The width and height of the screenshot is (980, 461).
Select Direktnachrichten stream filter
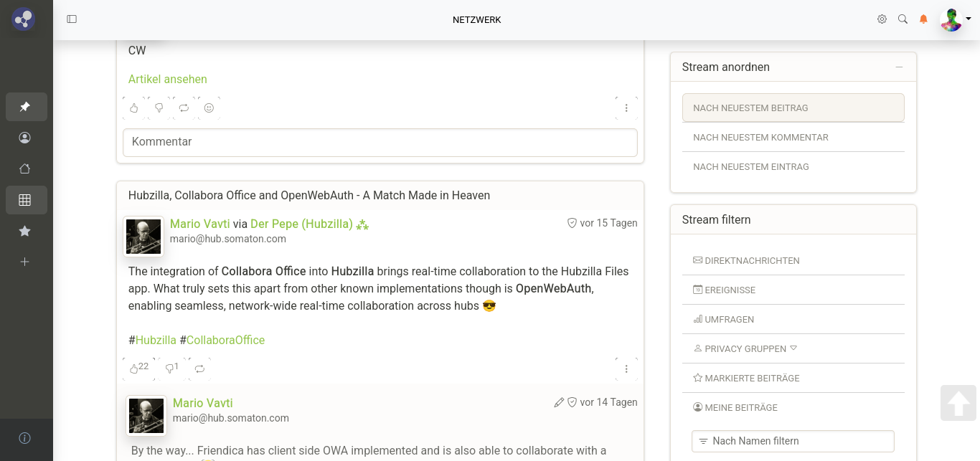tap(751, 260)
